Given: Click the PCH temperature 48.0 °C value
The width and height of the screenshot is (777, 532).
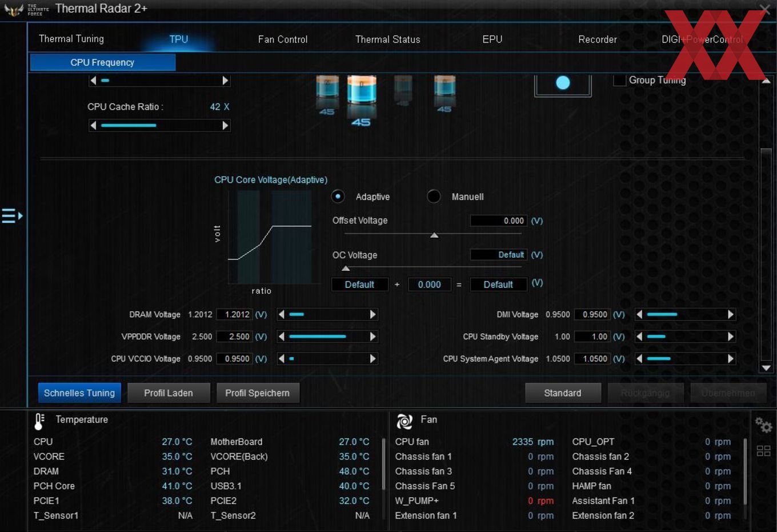Looking at the screenshot, I should coord(354,471).
